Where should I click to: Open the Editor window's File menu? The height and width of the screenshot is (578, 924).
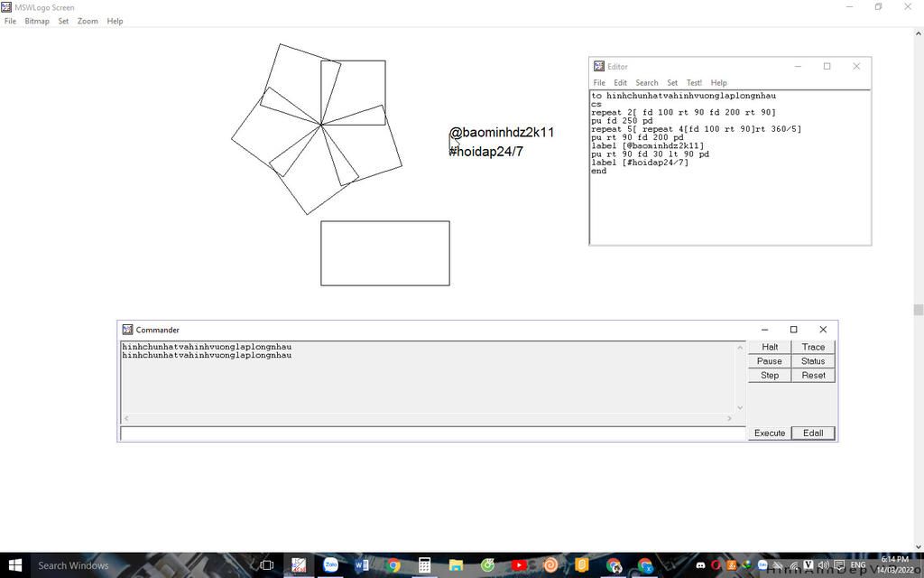click(599, 82)
